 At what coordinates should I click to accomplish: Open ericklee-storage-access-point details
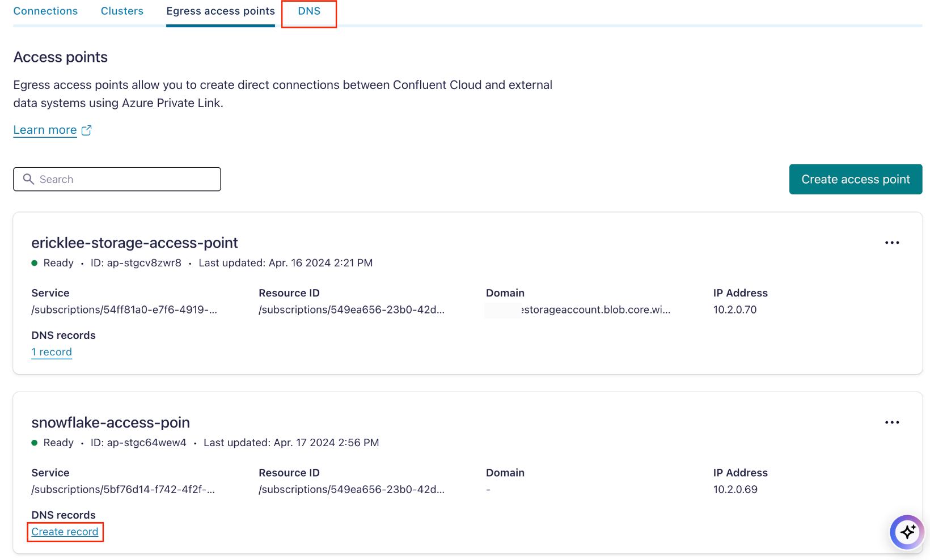134,243
